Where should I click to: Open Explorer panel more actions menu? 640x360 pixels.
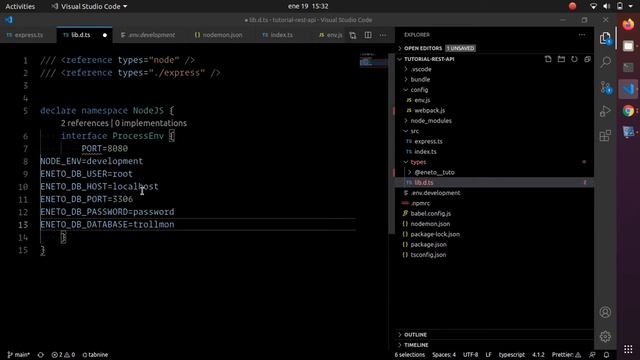click(582, 35)
